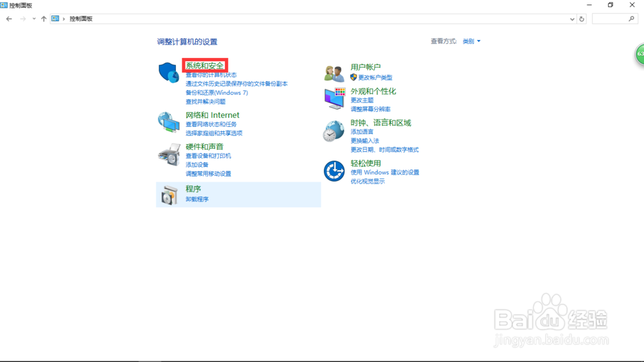
Task: Open 外观和个性化 category link
Action: pyautogui.click(x=373, y=91)
